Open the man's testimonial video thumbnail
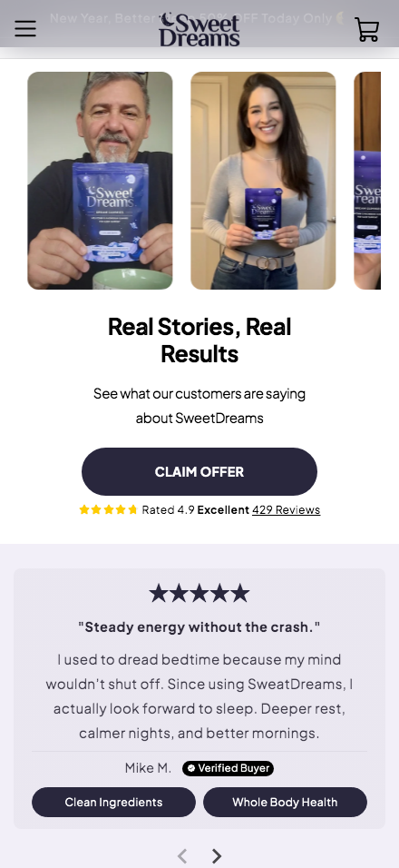This screenshot has height=868, width=399. (100, 181)
